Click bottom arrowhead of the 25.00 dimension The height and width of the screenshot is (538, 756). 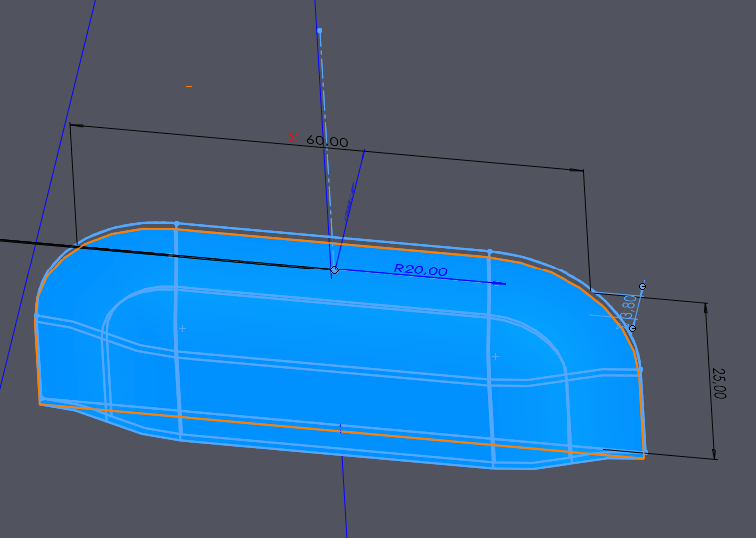pyautogui.click(x=714, y=453)
